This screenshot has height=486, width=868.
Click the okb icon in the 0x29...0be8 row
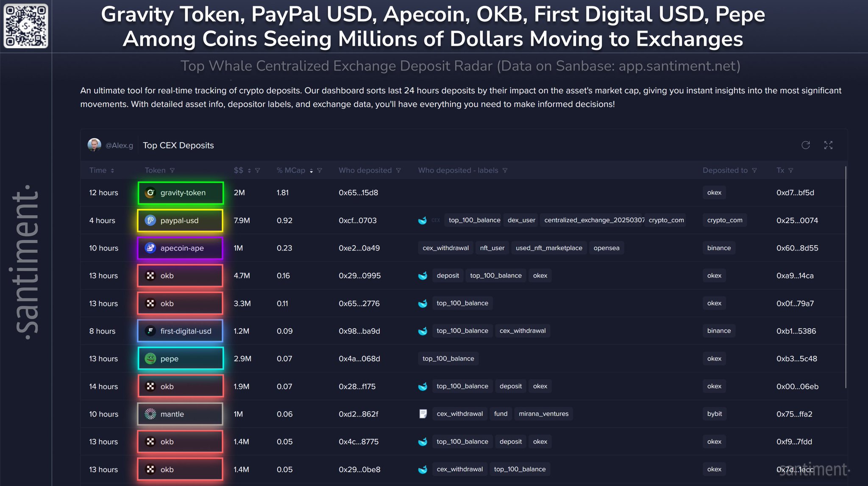coord(150,469)
